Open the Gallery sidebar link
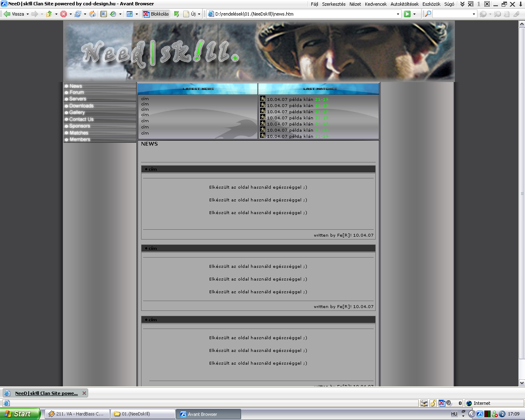 [100, 112]
